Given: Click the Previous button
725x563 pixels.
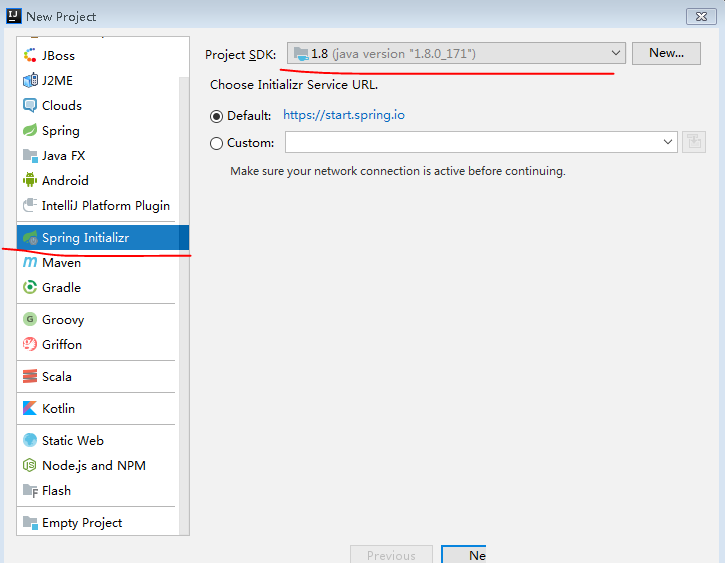Looking at the screenshot, I should (391, 555).
